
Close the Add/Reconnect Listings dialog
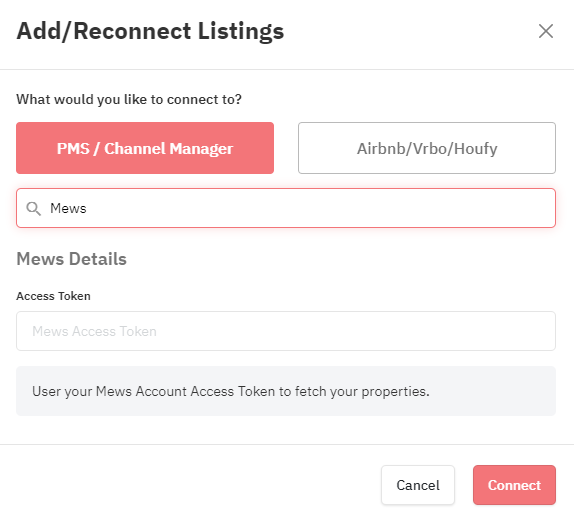(545, 31)
